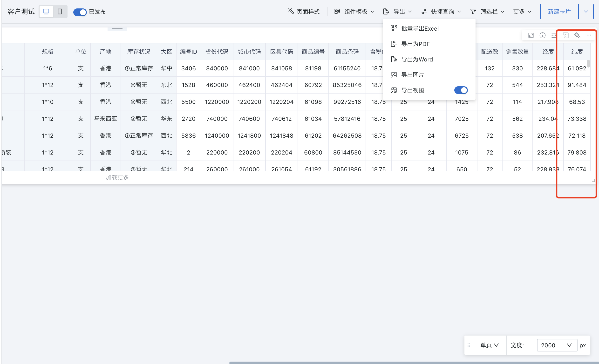Open the 单页 page mode dropdown

(490, 345)
